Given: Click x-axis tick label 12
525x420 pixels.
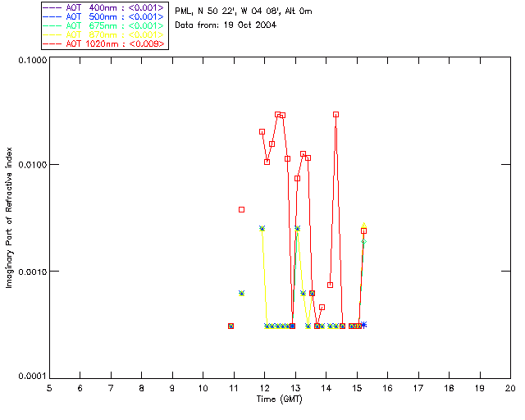Looking at the screenshot, I should tap(264, 388).
